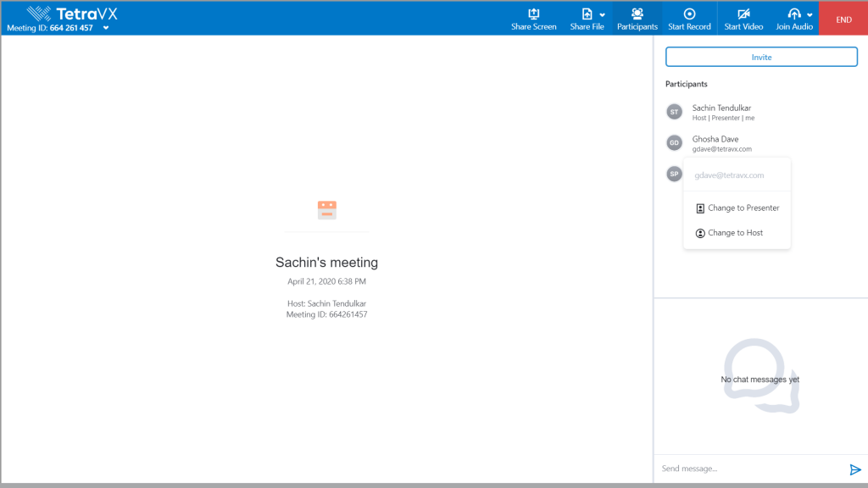Click the Host | Presenter | me label
Screen dimensions: 868x488
(723, 118)
